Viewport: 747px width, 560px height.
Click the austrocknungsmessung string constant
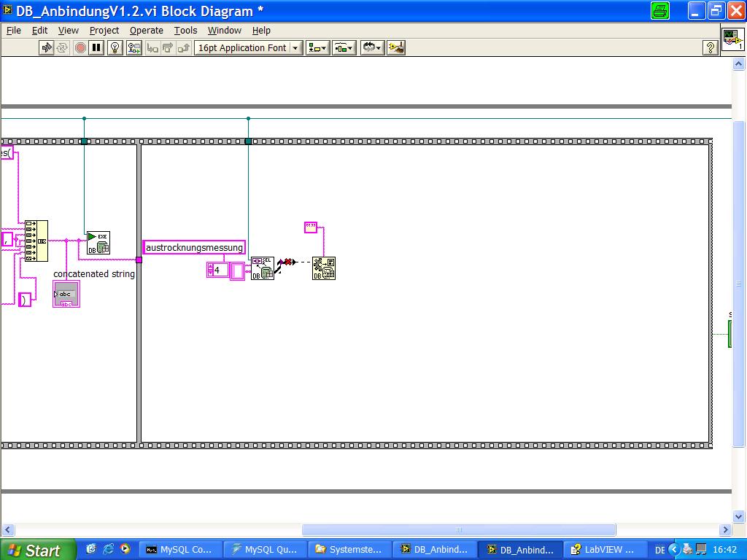click(194, 248)
